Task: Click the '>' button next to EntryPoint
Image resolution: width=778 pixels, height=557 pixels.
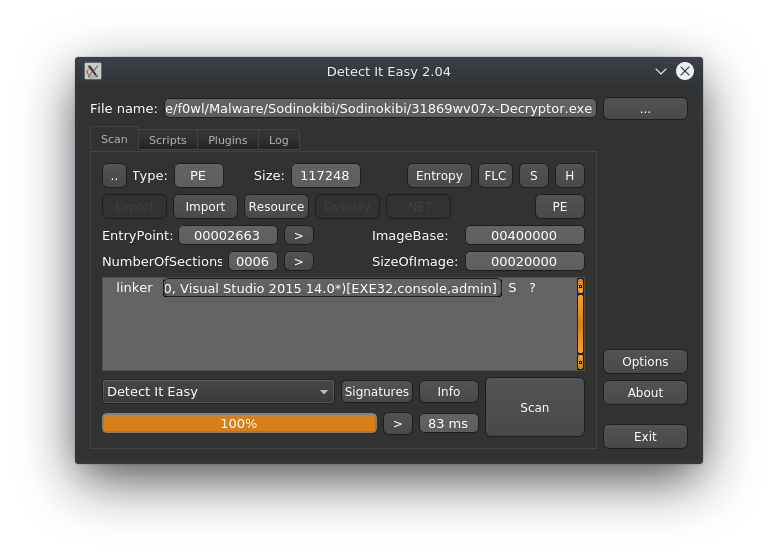Action: pos(299,235)
